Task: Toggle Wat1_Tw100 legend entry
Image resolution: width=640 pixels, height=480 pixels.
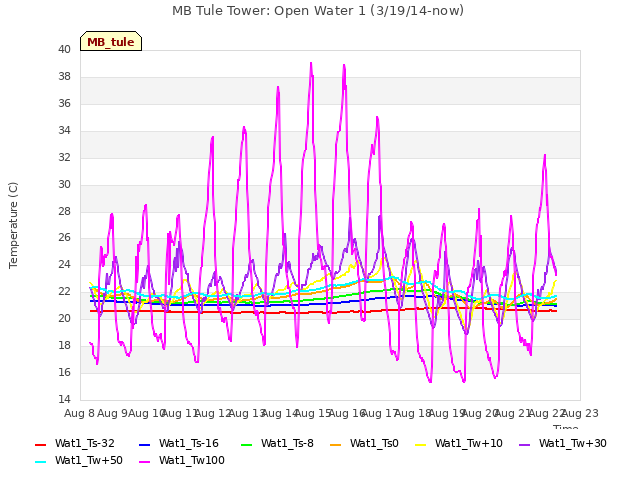Action: click(182, 461)
